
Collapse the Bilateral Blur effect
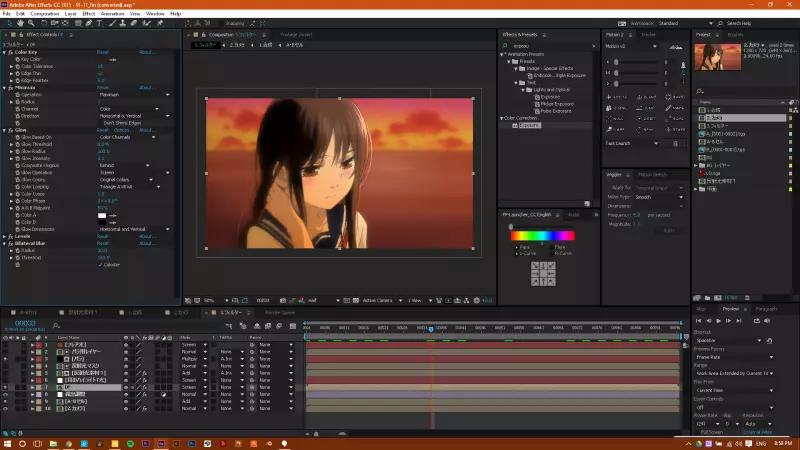(5, 243)
